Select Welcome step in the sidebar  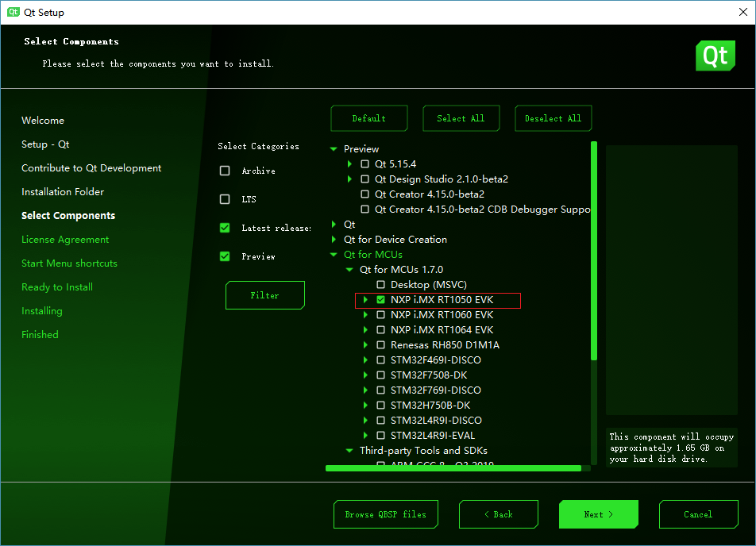[43, 121]
